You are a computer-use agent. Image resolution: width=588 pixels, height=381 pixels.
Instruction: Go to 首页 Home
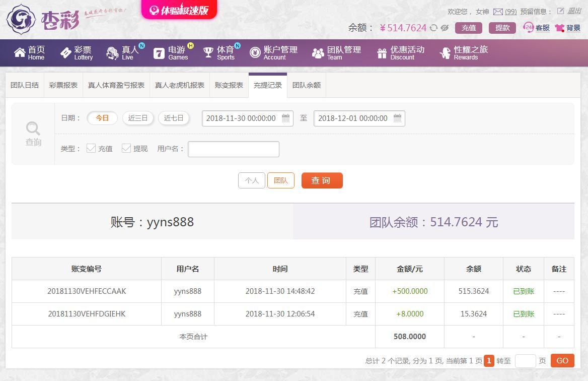(29, 53)
